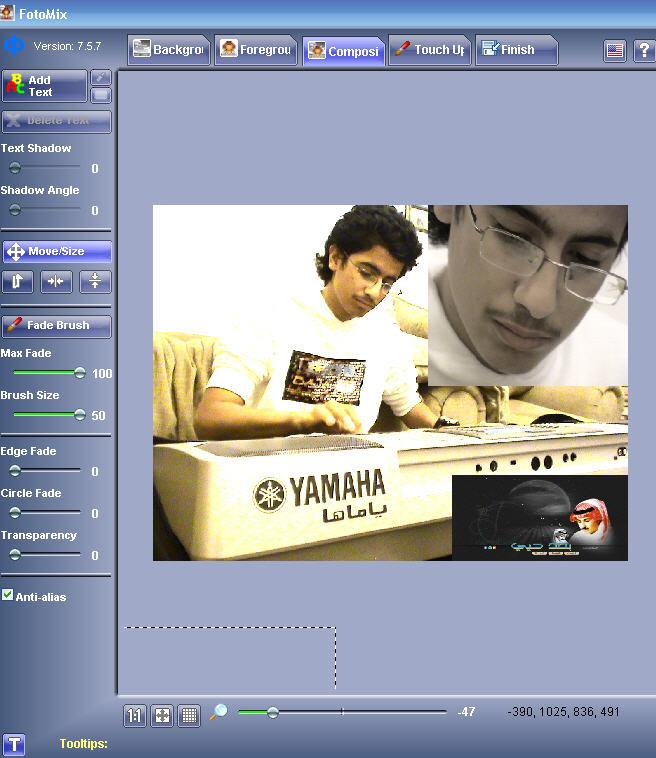
Task: Go to the Touch Up tab
Action: click(x=428, y=50)
